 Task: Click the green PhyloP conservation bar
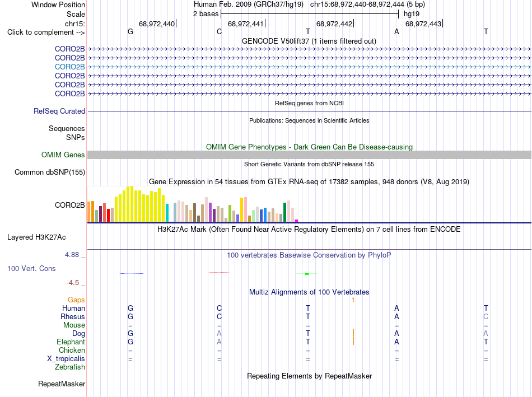point(307,274)
